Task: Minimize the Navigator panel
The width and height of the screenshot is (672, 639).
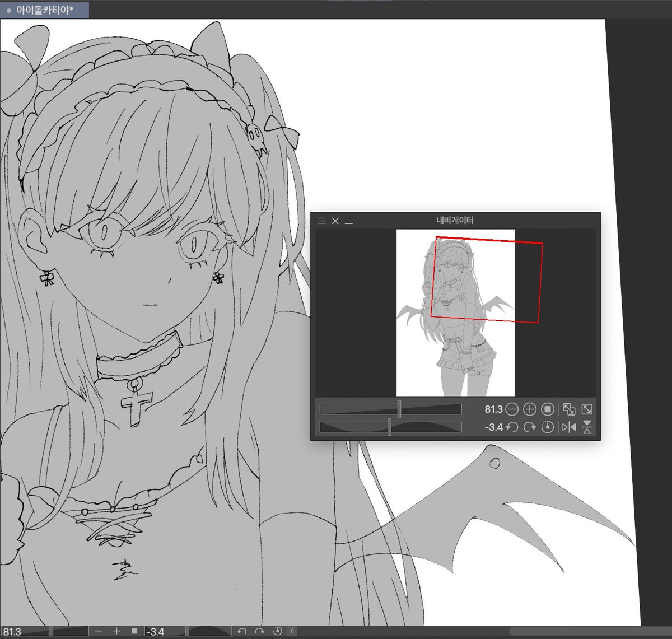Action: coord(349,222)
